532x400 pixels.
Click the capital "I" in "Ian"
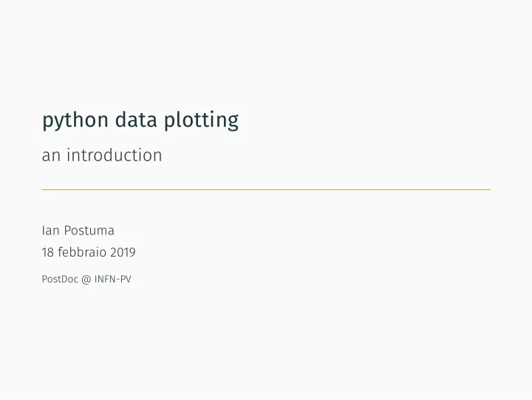point(43,231)
